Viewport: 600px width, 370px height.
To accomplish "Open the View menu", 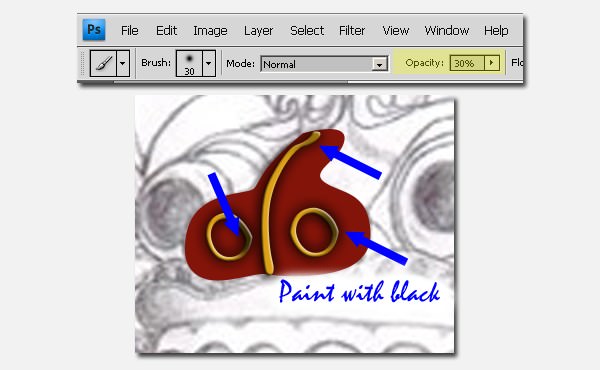I will (396, 31).
